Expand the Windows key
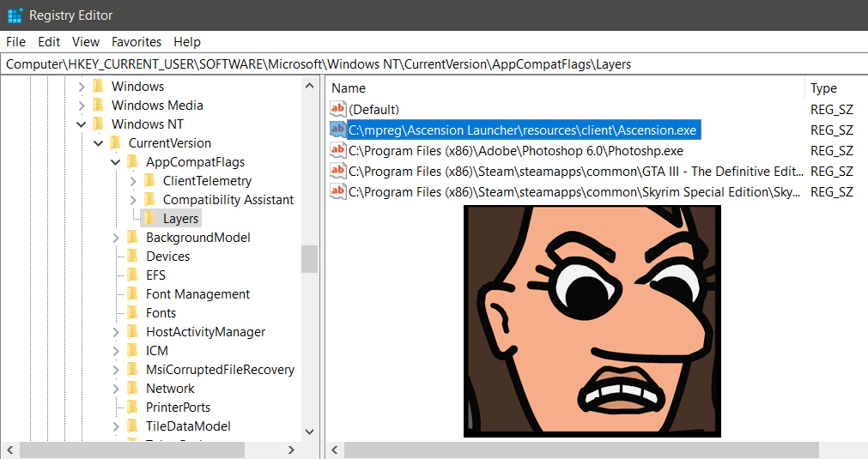Viewport: 868px width, 459px height. coord(82,87)
